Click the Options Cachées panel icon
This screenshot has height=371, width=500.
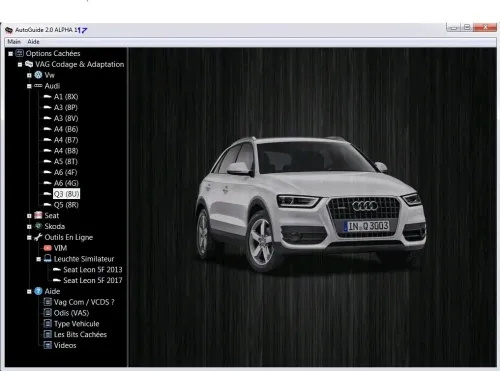[20, 53]
